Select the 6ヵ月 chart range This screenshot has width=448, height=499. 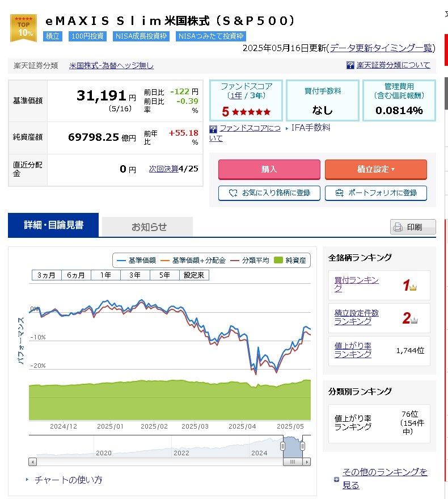[76, 275]
